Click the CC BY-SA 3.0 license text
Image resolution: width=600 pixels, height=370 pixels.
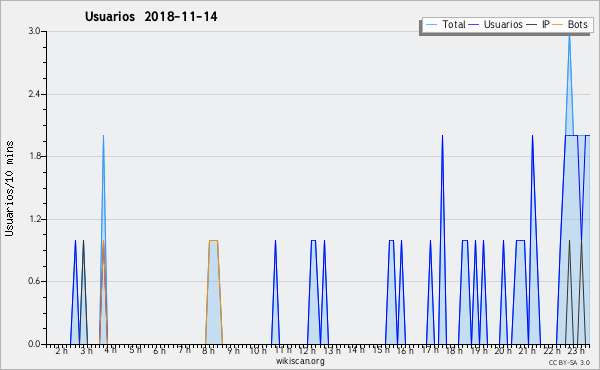569,362
